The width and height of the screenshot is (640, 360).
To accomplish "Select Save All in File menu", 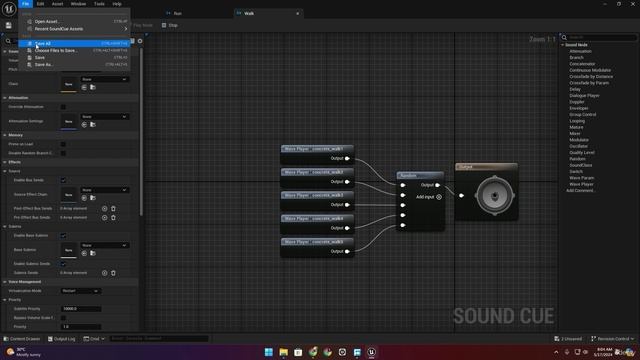I will (74, 43).
